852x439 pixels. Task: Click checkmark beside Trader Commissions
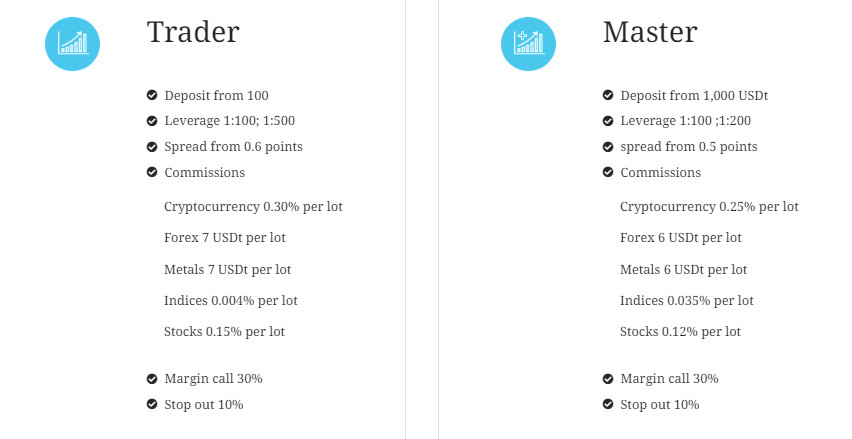coord(152,172)
